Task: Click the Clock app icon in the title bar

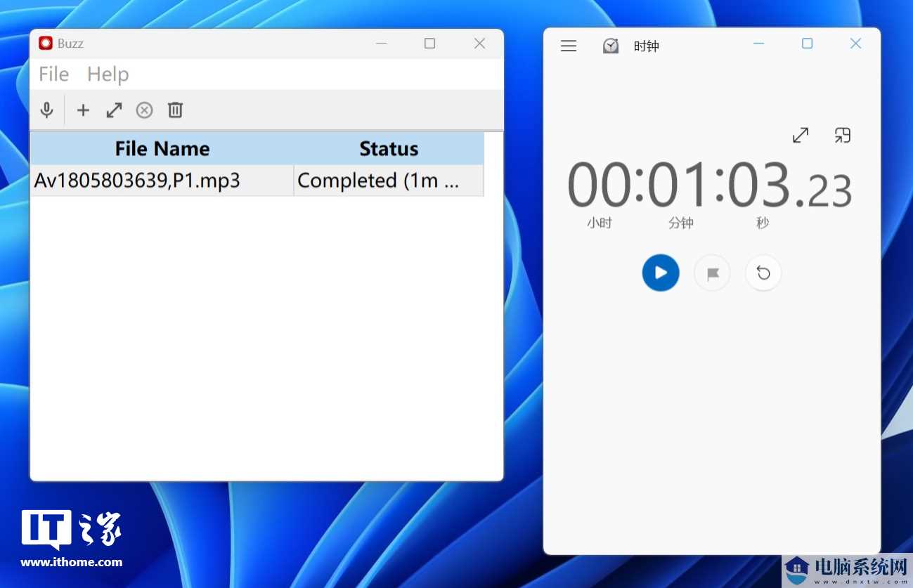Action: coord(611,46)
